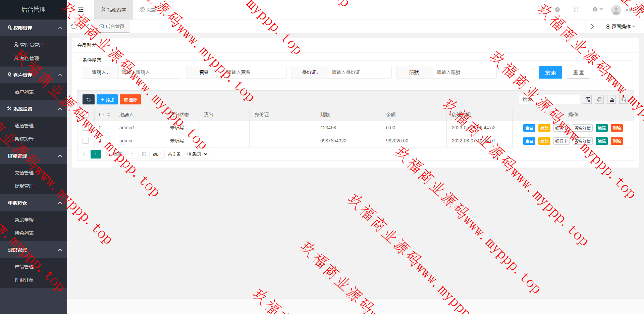Collapse the 系統設置 menu group
The height and width of the screenshot is (314, 644).
point(34,108)
